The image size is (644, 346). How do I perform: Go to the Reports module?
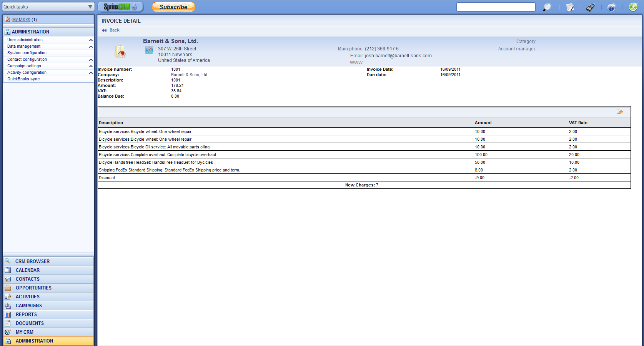click(48, 314)
